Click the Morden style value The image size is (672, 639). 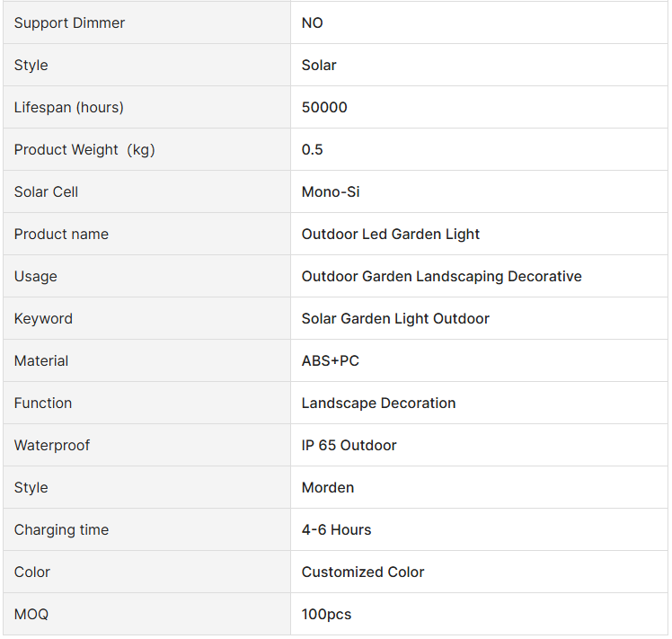(x=328, y=488)
